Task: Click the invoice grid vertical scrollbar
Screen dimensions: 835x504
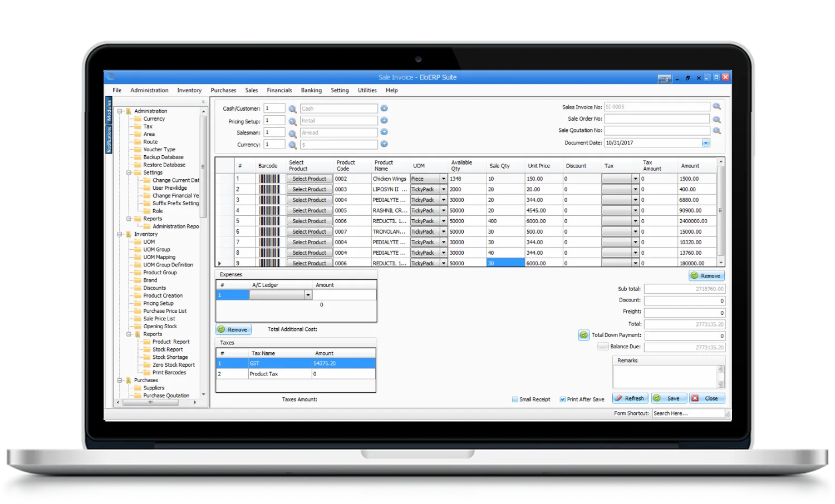Action: pos(721,211)
